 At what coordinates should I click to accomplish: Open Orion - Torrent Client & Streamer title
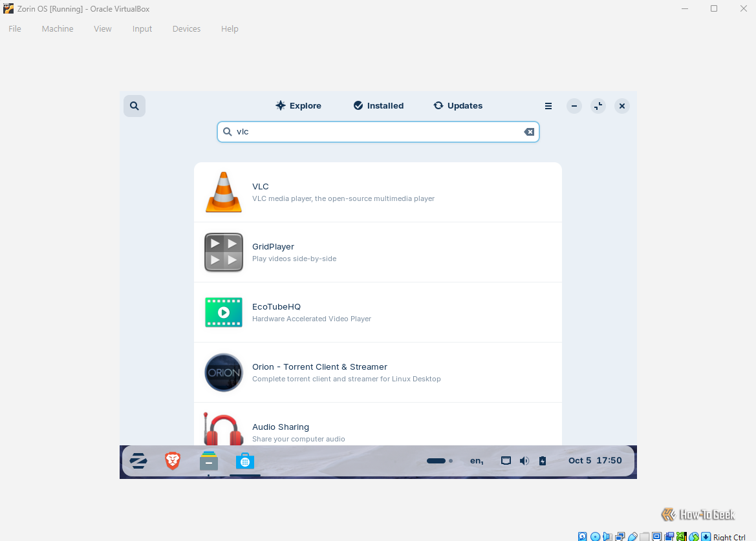pos(319,367)
